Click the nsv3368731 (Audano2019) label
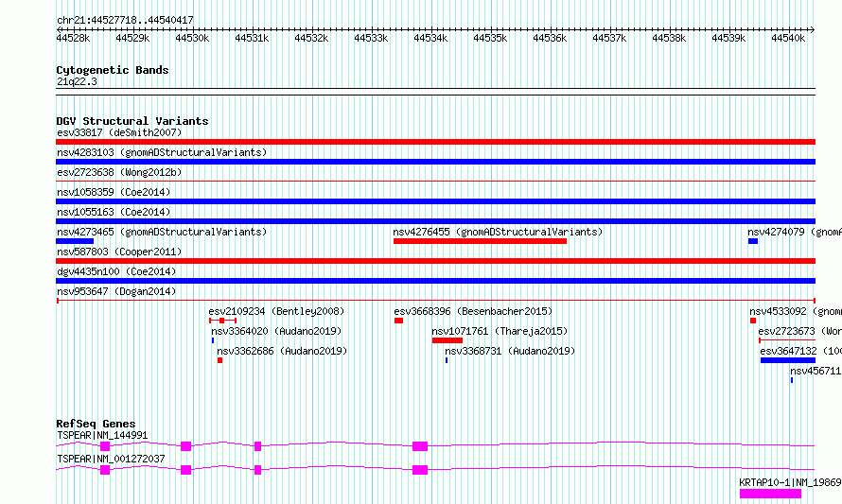 point(510,351)
